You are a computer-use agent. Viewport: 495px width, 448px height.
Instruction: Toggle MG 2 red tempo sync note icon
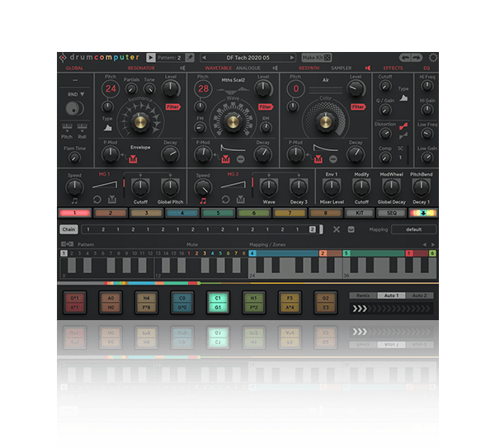click(x=203, y=200)
